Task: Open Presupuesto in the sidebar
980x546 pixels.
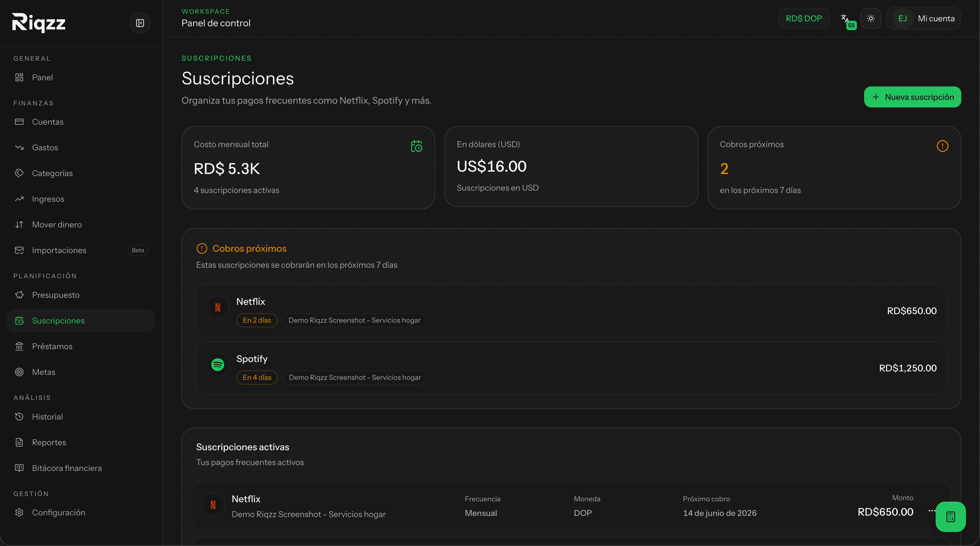Action: click(x=81, y=295)
